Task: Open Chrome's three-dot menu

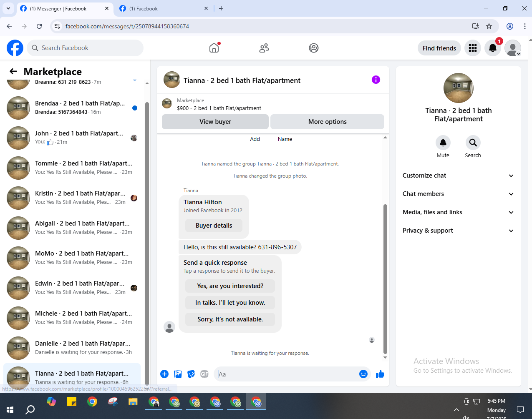Action: pyautogui.click(x=525, y=26)
